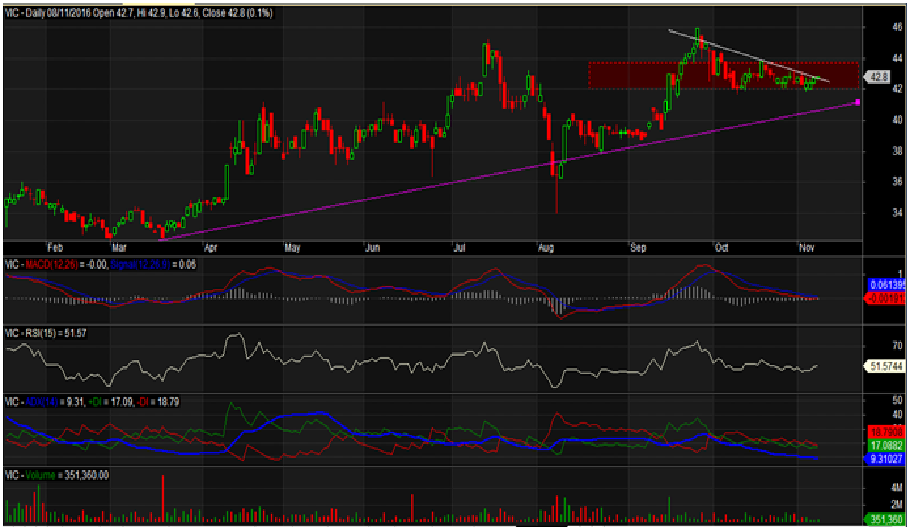This screenshot has width=909, height=527.
Task: Click the Volume pane title label
Action: tap(57, 475)
